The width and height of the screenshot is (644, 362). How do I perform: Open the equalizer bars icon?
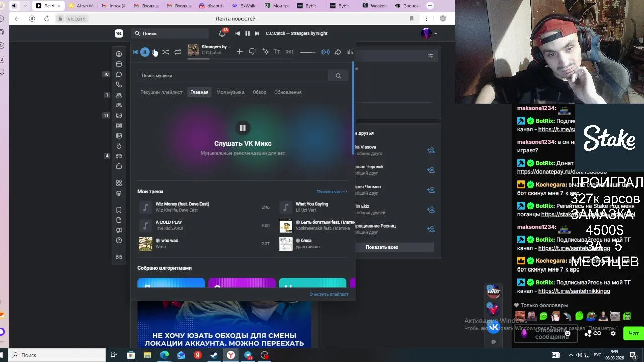pyautogui.click(x=350, y=52)
